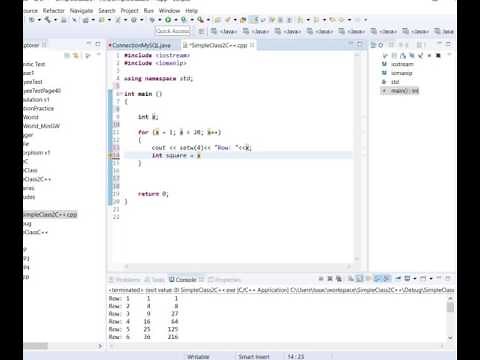Open the Window menu
480x360 pixels.
point(169,11)
